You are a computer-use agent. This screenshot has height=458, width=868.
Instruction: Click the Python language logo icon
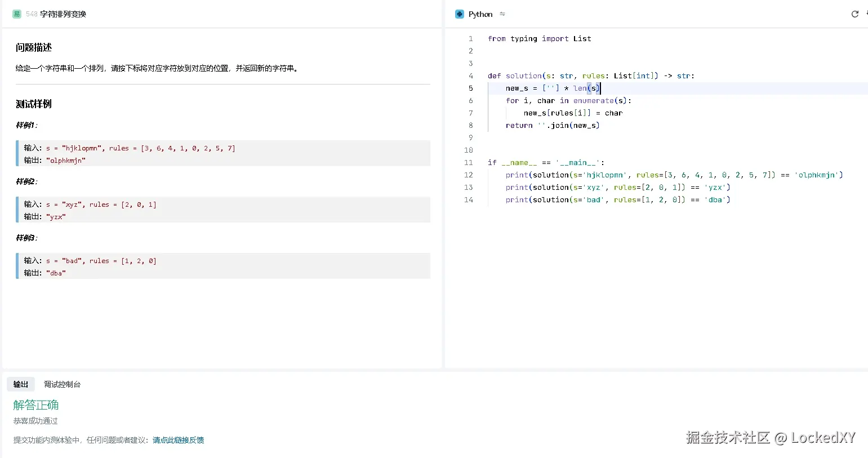[x=460, y=14]
